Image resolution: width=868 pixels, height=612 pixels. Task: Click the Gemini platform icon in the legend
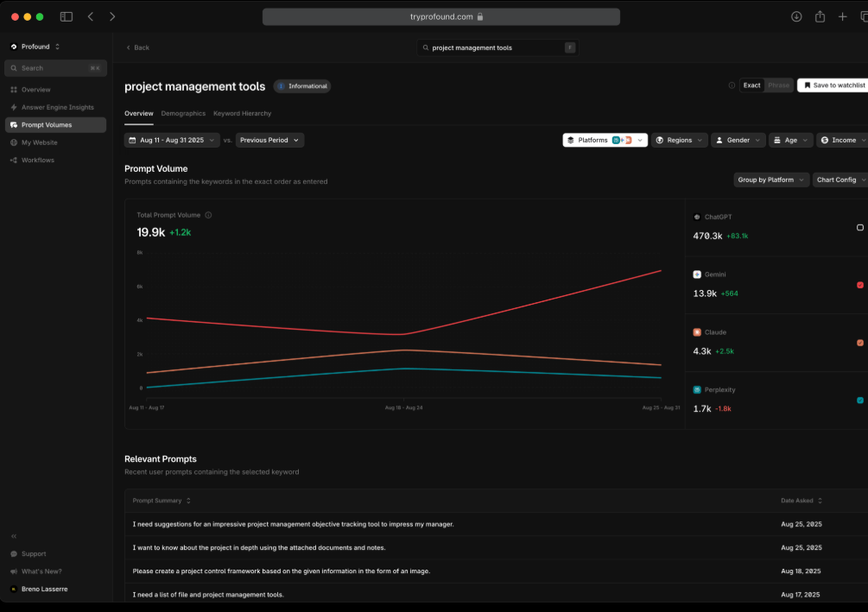click(x=698, y=274)
